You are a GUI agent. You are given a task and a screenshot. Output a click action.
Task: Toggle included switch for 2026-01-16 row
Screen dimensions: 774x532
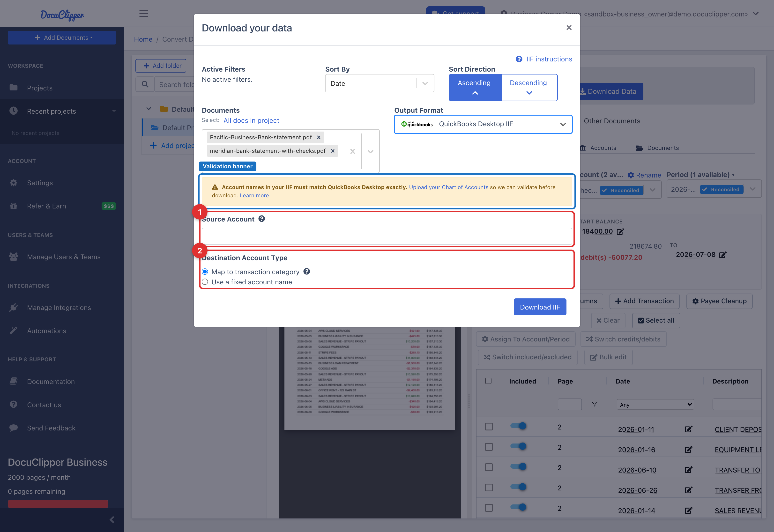click(518, 446)
